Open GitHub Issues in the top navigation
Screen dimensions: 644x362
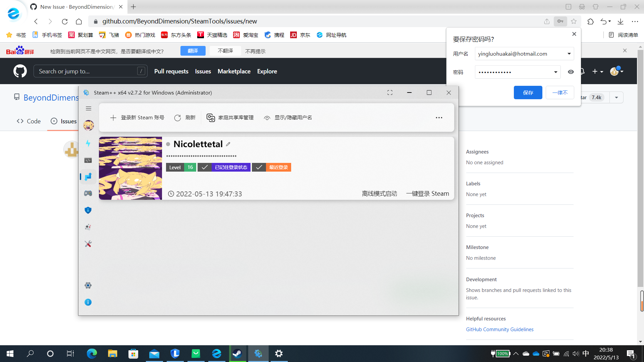[x=203, y=71]
